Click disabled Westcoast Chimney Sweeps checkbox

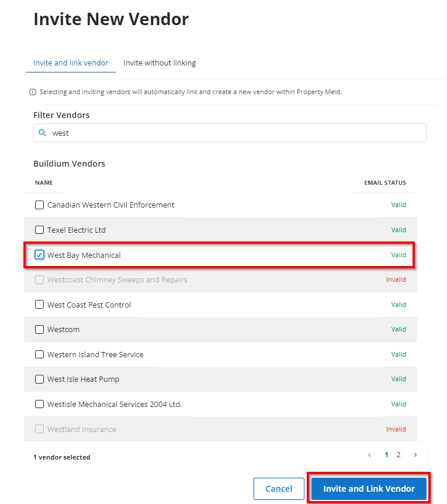click(39, 279)
